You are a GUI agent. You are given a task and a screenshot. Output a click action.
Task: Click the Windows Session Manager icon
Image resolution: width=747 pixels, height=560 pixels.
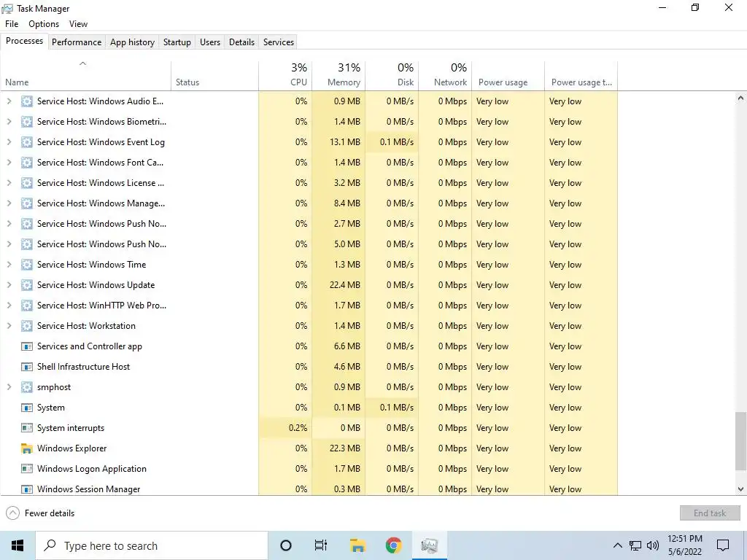coord(27,489)
